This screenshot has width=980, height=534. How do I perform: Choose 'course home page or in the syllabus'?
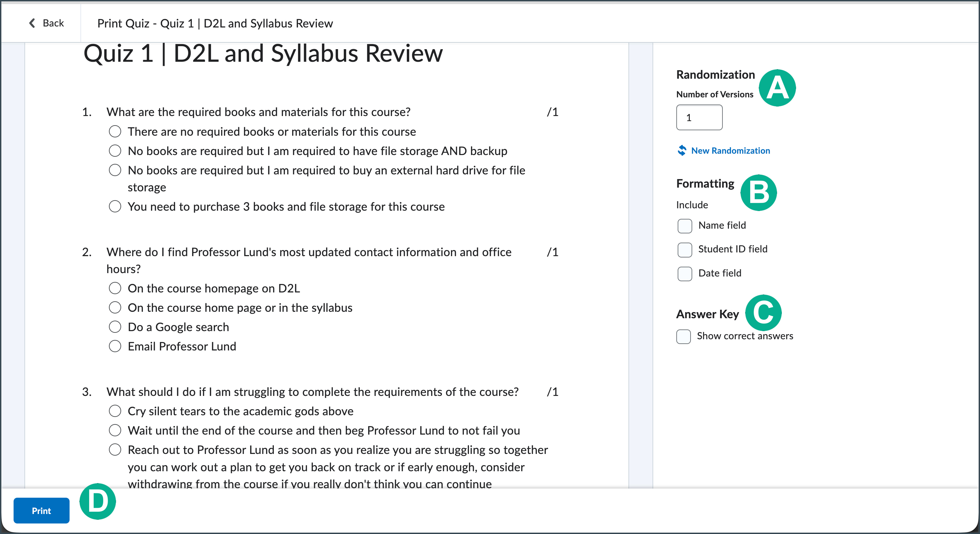point(115,307)
